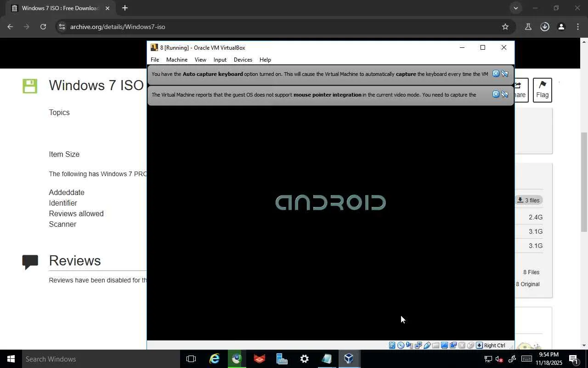588x368 pixels.
Task: Reload the archive.org page
Action: point(43,27)
